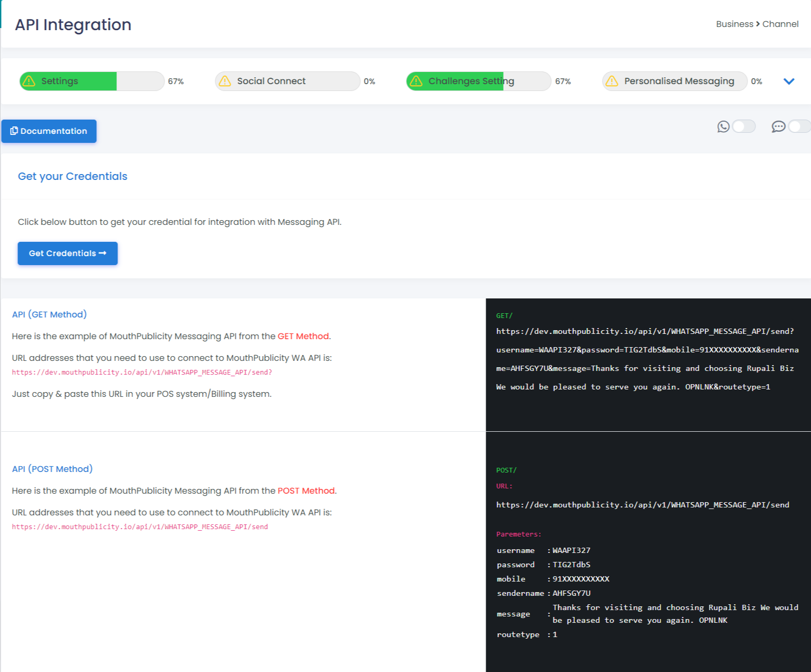Image resolution: width=811 pixels, height=672 pixels.
Task: Click the API Integration page title
Action: click(x=73, y=25)
